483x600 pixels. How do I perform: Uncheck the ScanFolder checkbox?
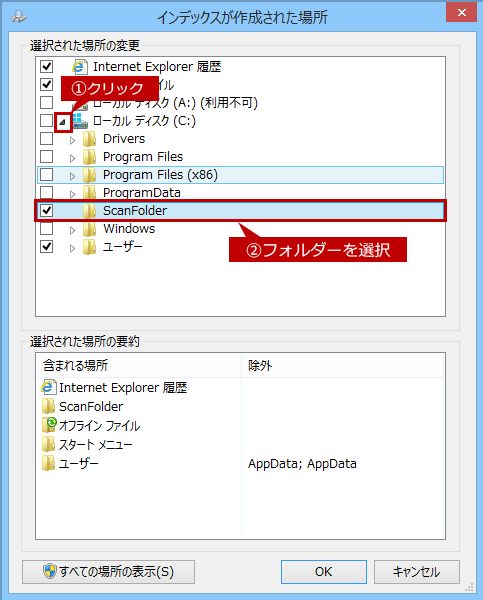click(46, 210)
